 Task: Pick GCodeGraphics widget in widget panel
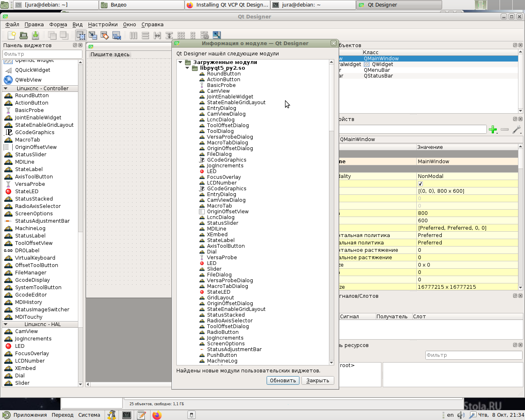(x=34, y=132)
